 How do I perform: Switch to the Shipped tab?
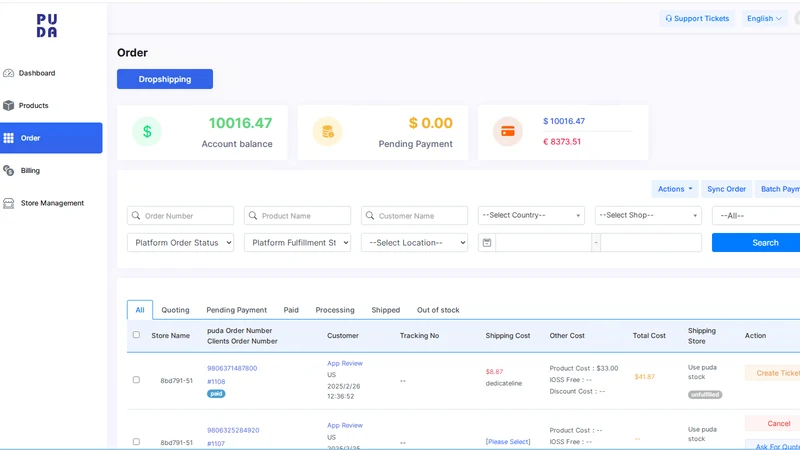[386, 310]
